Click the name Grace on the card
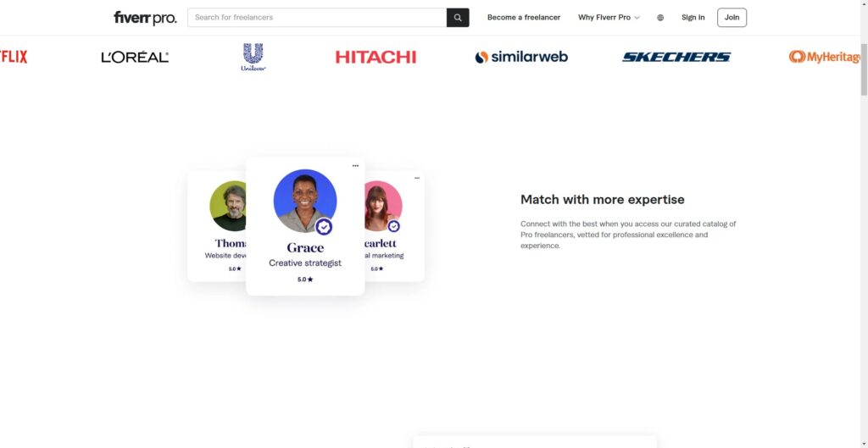 point(305,248)
